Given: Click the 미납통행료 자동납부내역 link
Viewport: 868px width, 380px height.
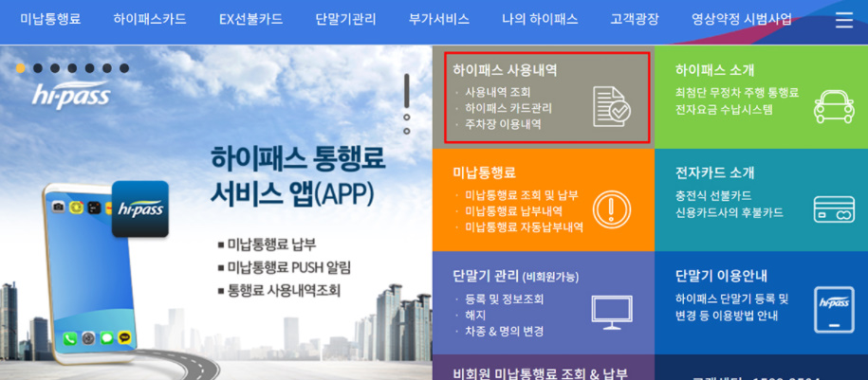Looking at the screenshot, I should pos(524,227).
